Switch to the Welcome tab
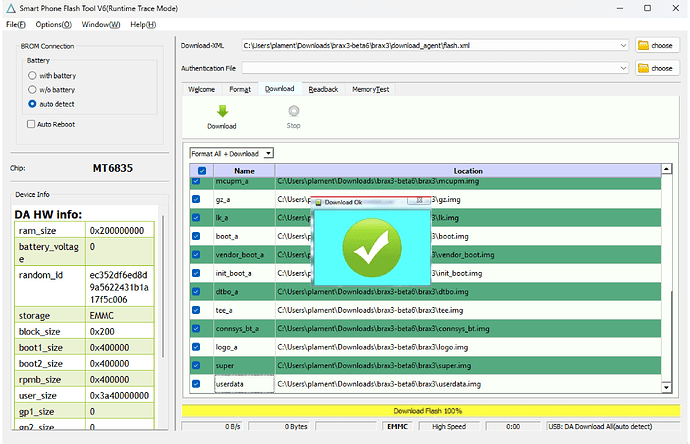690x444 pixels. coord(202,89)
